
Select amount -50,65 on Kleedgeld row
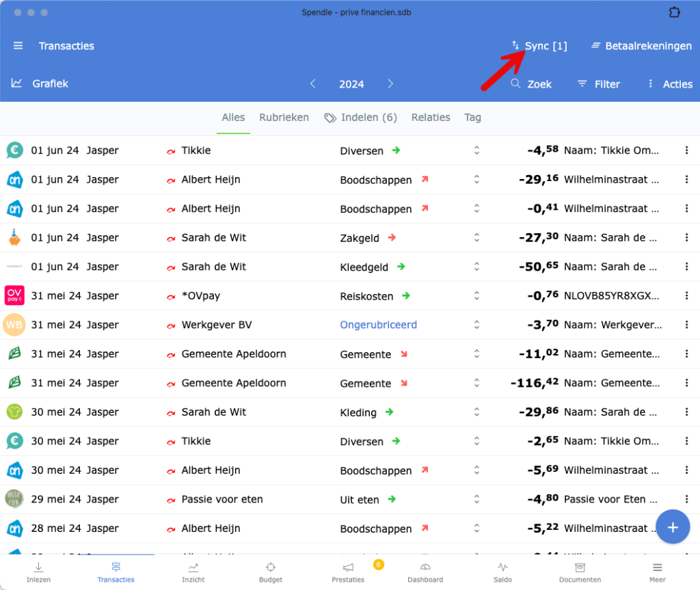pos(539,266)
